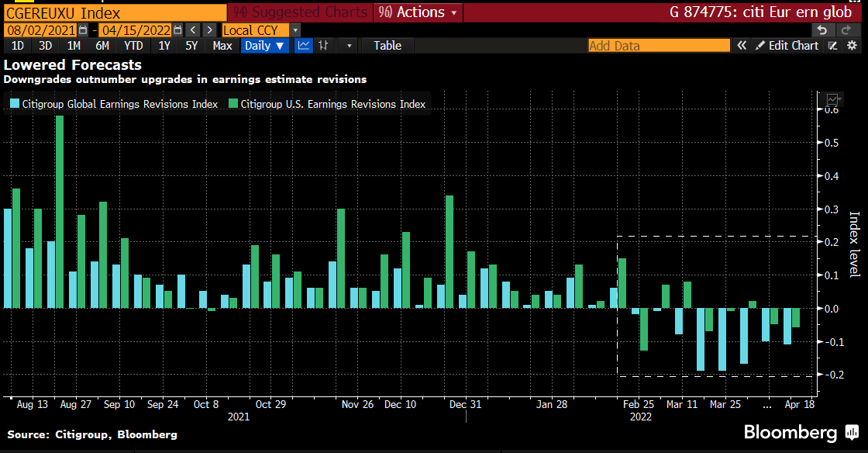This screenshot has width=868, height=453.
Task: Open the Local CCY currency dropdown arrow
Action: click(x=295, y=30)
